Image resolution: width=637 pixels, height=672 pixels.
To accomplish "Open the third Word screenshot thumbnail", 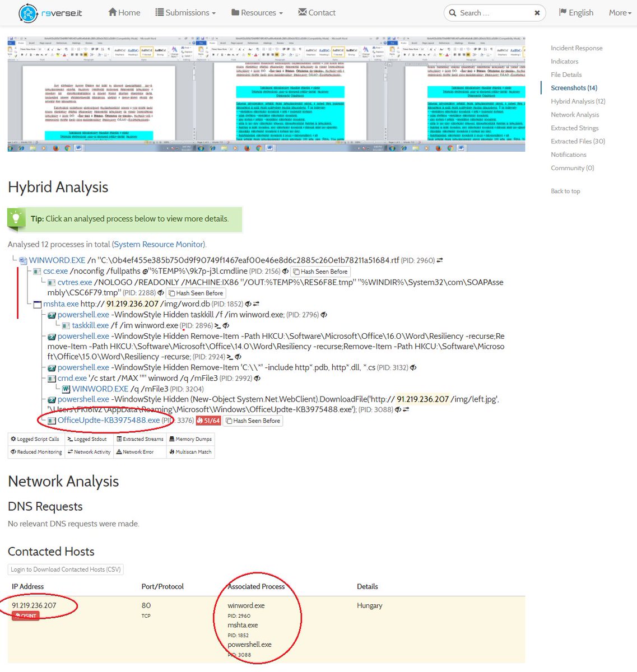I will pyautogui.click(x=457, y=94).
